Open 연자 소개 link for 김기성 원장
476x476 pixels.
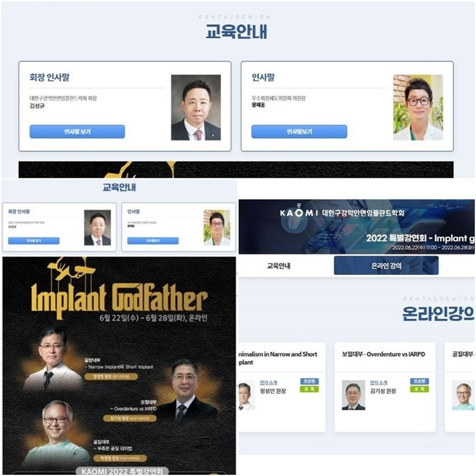(378, 383)
